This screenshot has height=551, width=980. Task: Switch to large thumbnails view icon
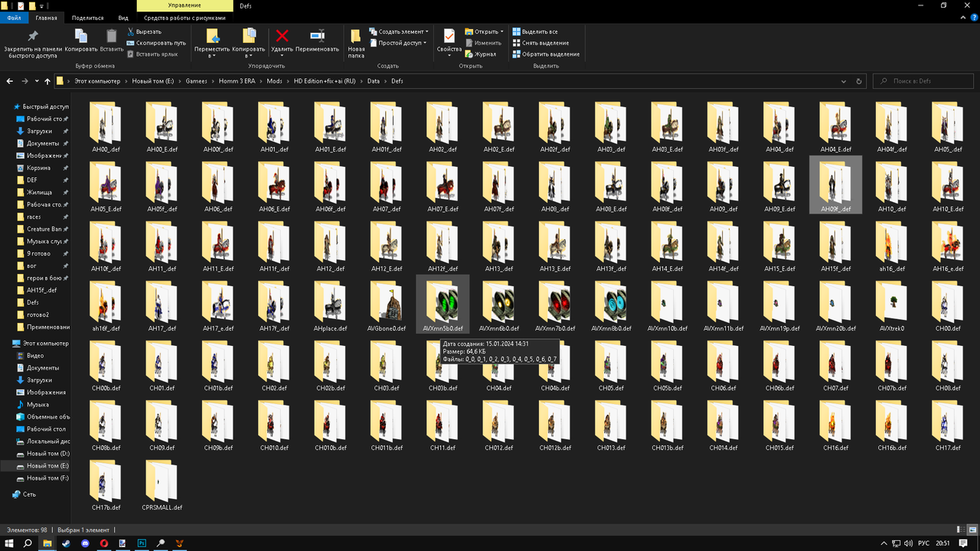(x=971, y=530)
